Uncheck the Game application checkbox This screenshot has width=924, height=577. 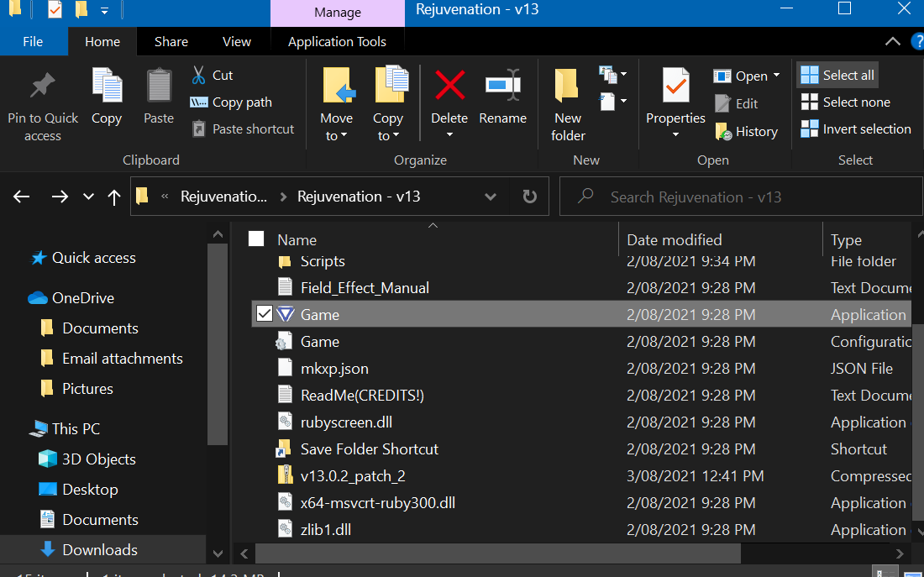264,314
